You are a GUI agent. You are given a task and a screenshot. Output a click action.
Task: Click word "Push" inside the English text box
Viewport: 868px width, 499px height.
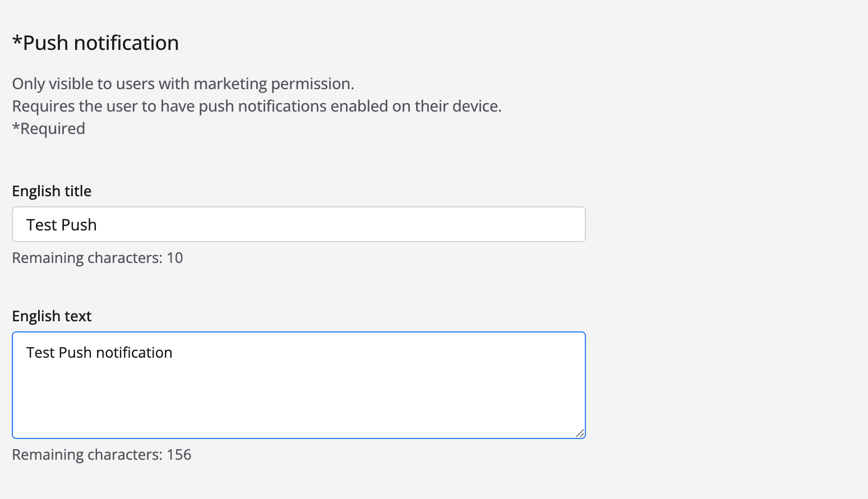75,353
